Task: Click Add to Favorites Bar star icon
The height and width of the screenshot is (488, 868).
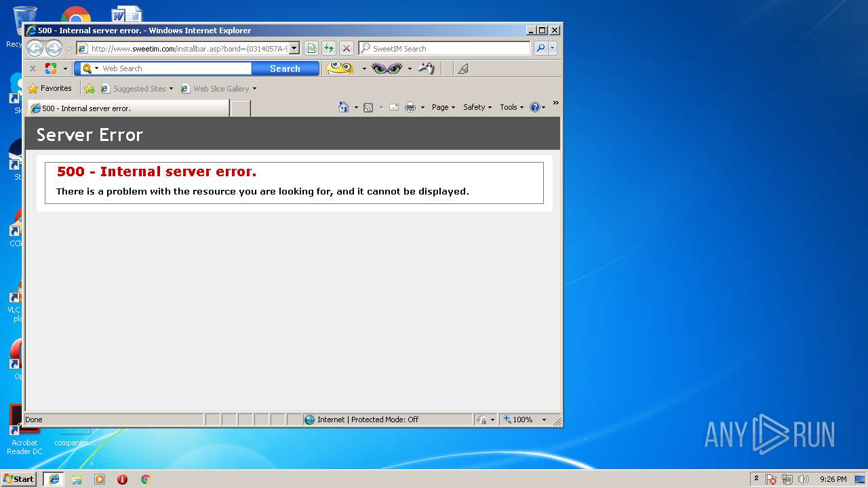Action: point(89,89)
